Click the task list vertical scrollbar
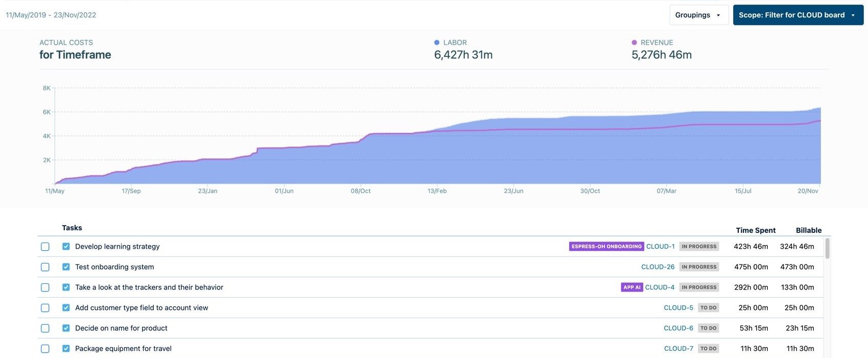The image size is (868, 358). point(827,249)
